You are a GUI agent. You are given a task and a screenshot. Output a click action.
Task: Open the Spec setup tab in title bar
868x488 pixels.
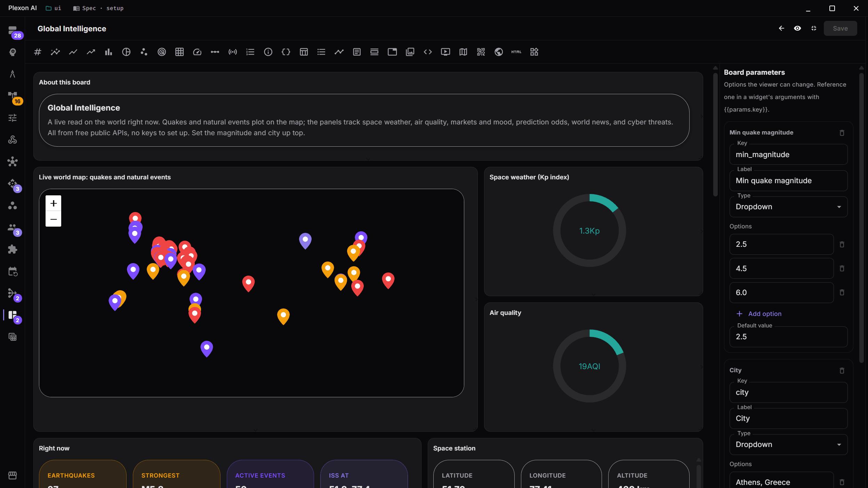point(98,8)
